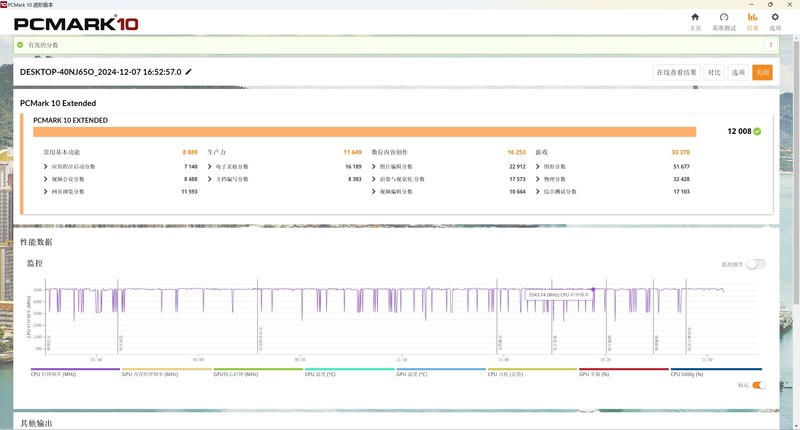This screenshot has width=800, height=430.
Task: Open the Benchmarks (基准测试) icon
Action: pyautogui.click(x=723, y=17)
